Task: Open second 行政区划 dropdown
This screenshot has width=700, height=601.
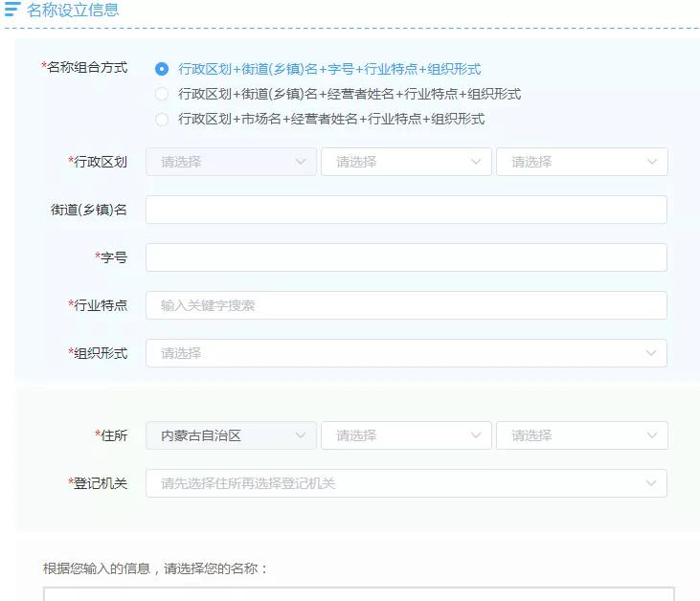Action: click(406, 162)
